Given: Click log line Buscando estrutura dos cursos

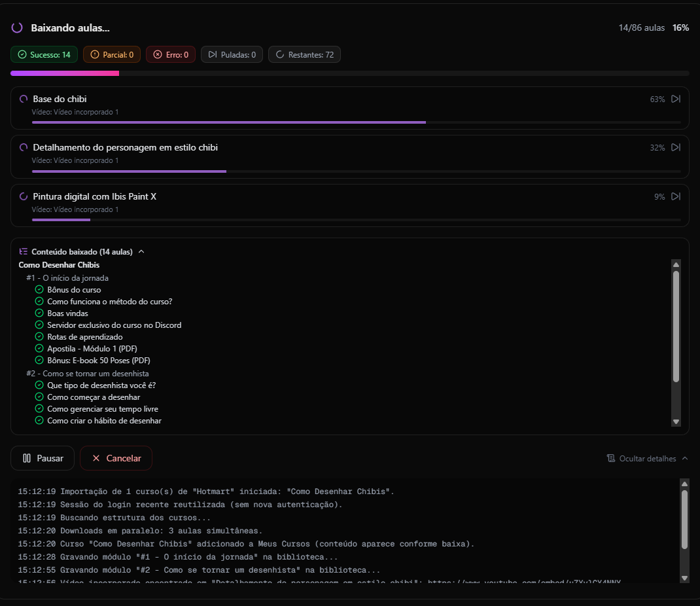Looking at the screenshot, I should coord(114,518).
